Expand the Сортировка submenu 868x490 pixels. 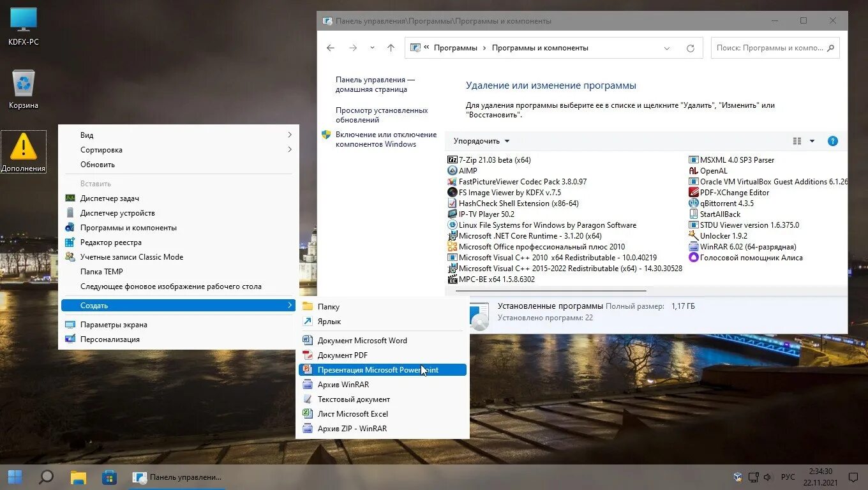178,150
